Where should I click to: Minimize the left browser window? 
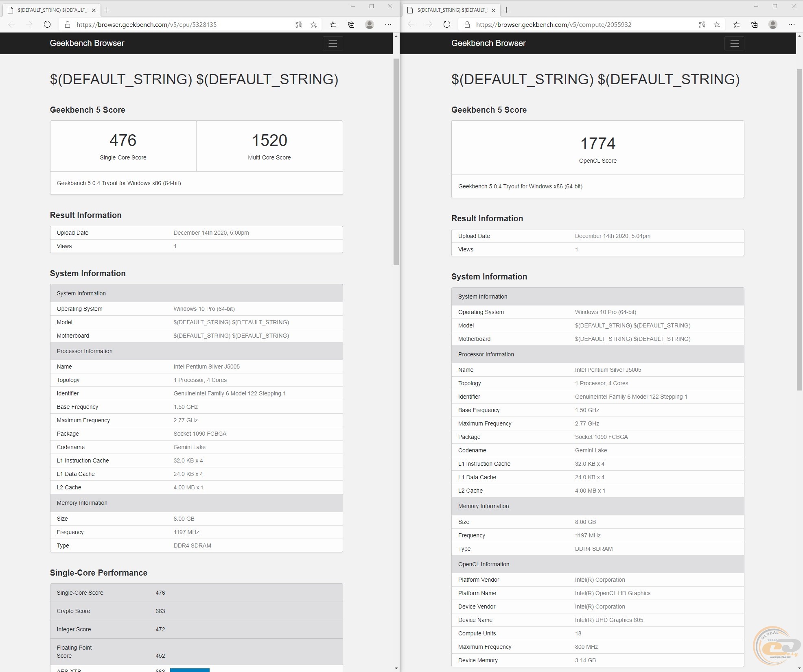tap(353, 6)
